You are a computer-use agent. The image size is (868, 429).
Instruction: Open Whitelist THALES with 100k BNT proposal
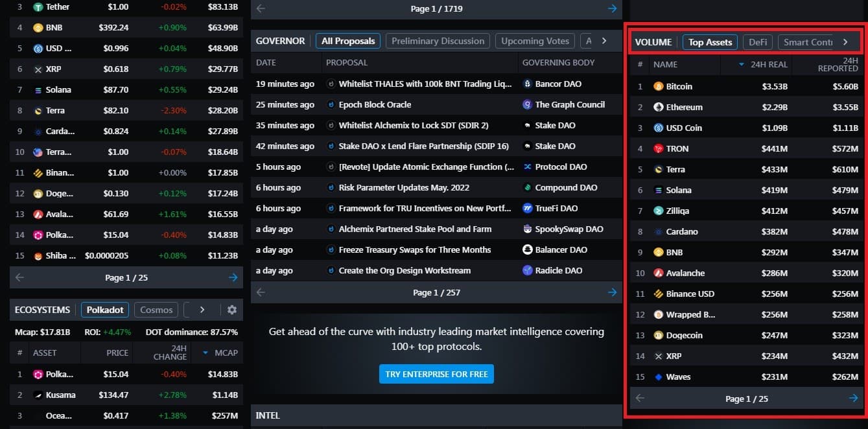(x=425, y=84)
